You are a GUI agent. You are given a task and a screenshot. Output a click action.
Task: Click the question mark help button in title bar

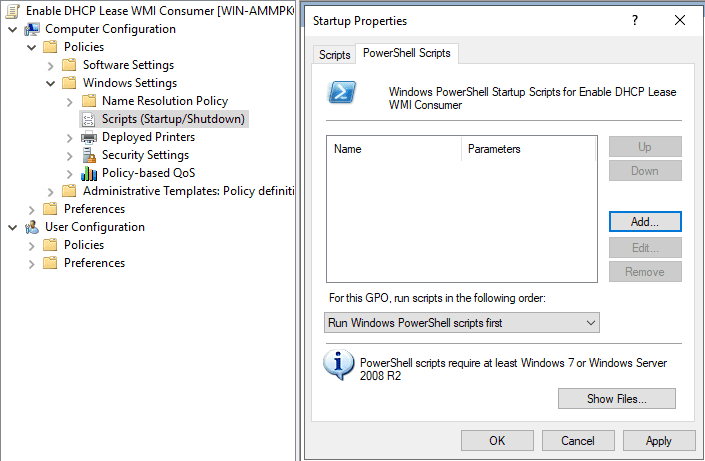tap(635, 20)
